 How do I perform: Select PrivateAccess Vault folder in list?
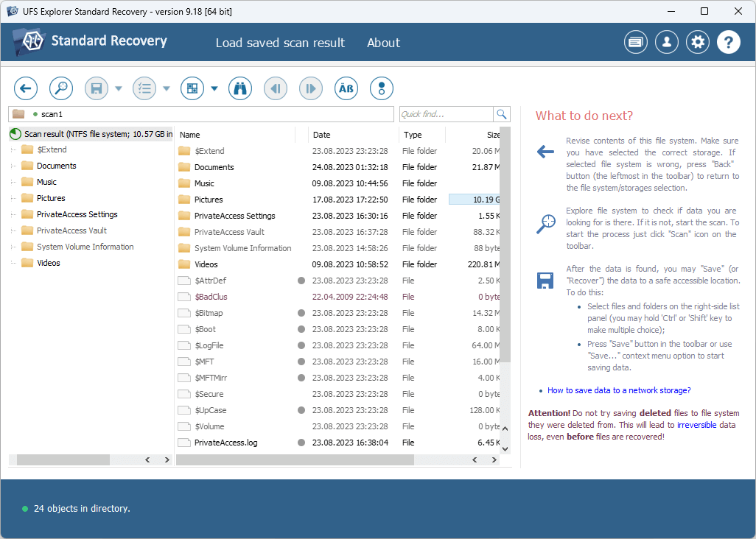click(229, 232)
